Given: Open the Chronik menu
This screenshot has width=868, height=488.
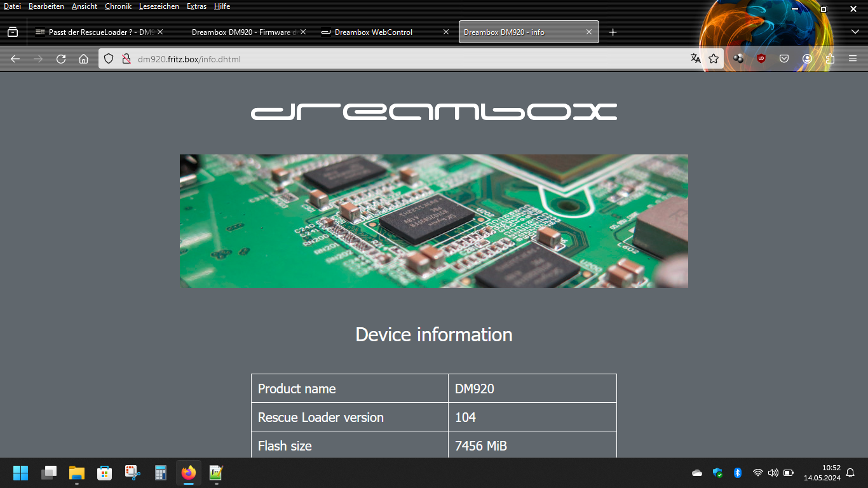Looking at the screenshot, I should tap(118, 6).
